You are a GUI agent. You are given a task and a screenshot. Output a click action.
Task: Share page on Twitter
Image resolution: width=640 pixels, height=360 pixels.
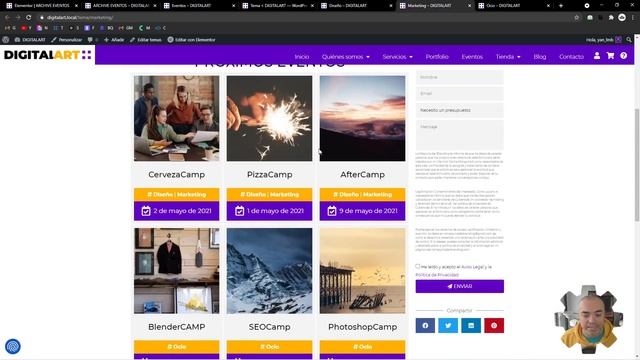tap(448, 325)
